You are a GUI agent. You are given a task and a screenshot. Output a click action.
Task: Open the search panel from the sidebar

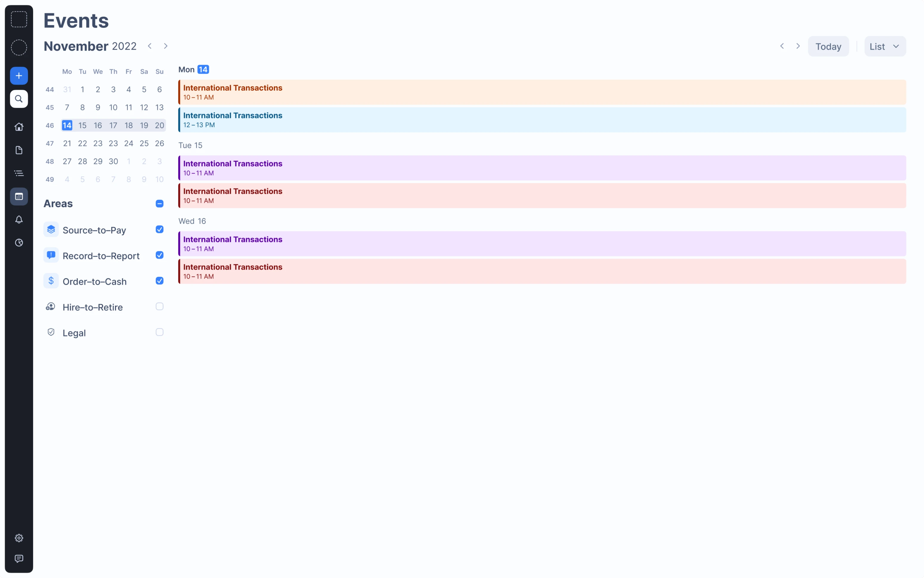click(19, 99)
